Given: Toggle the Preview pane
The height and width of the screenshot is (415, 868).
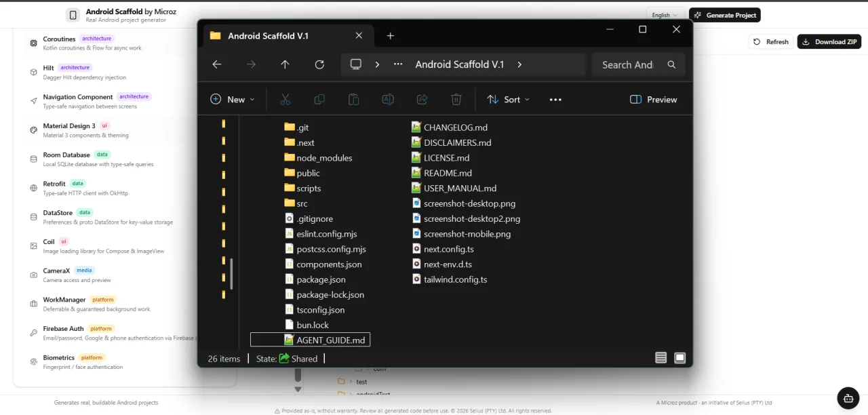Looking at the screenshot, I should point(654,100).
